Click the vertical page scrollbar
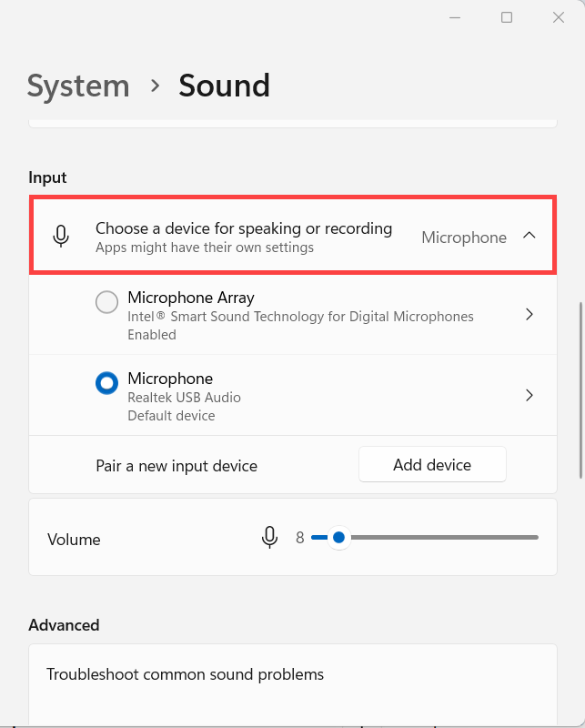Screen dimensions: 585x728 pyautogui.click(x=580, y=391)
